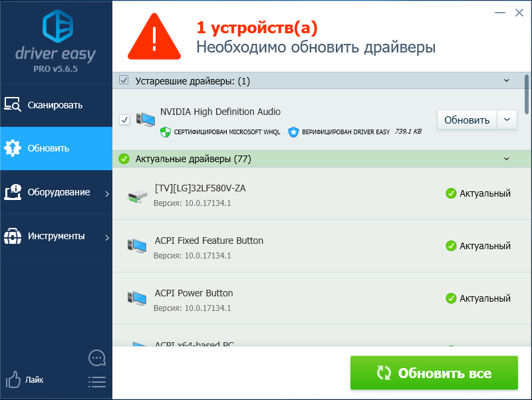532x400 pixels.
Task: Toggle the Устаревшие драйверы checkbox
Action: pyautogui.click(x=124, y=80)
